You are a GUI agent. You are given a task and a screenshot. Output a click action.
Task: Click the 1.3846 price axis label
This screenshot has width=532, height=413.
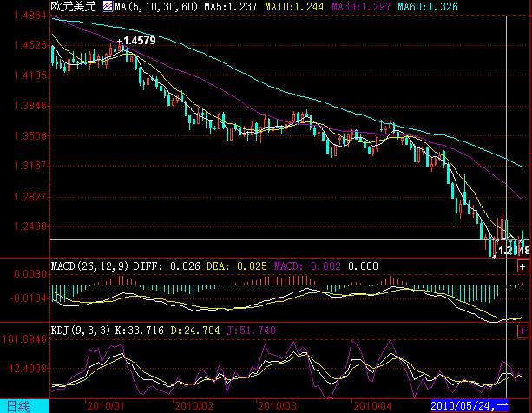pos(30,106)
